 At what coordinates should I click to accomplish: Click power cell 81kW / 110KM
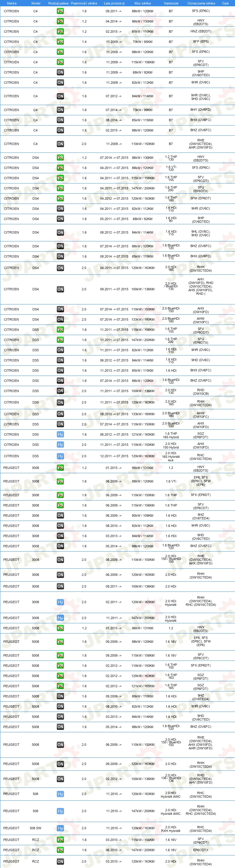pos(142,32)
